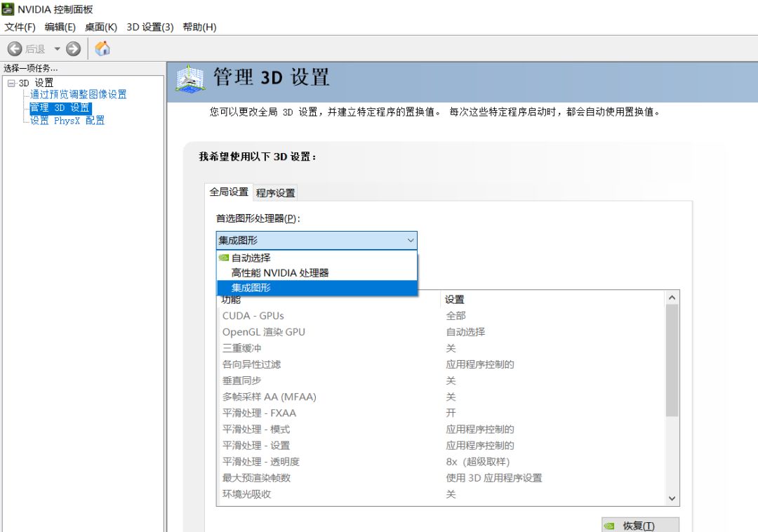
Task: Open the 文件(F) menu
Action: pos(20,27)
